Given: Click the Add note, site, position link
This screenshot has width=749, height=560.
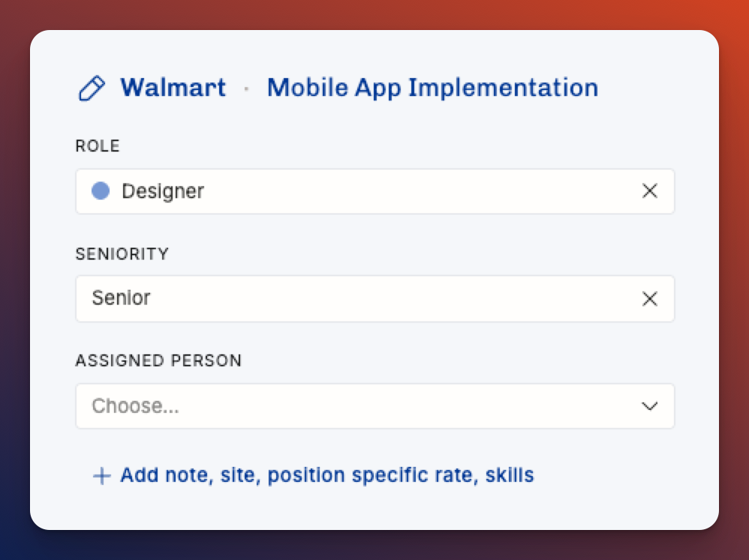Looking at the screenshot, I should (x=326, y=475).
